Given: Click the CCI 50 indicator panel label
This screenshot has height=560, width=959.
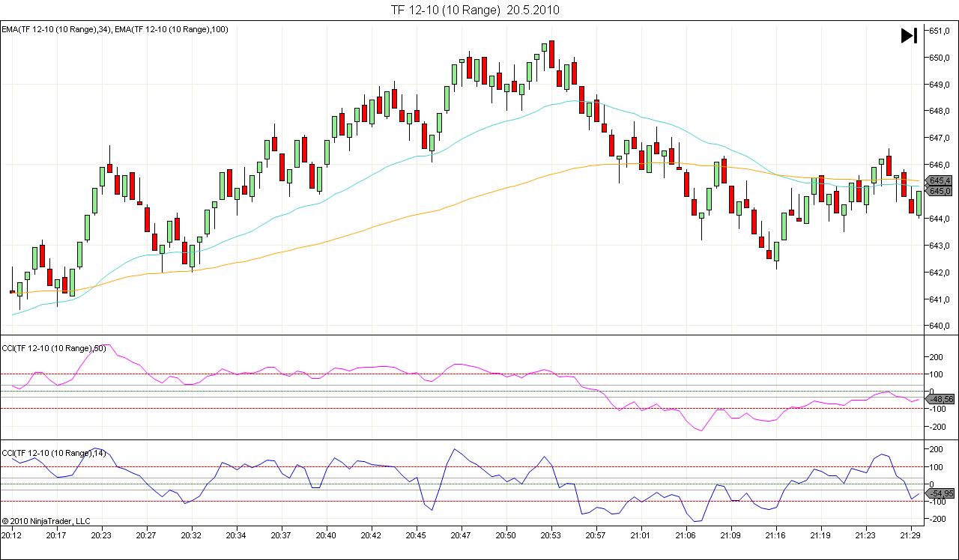Looking at the screenshot, I should [x=57, y=348].
